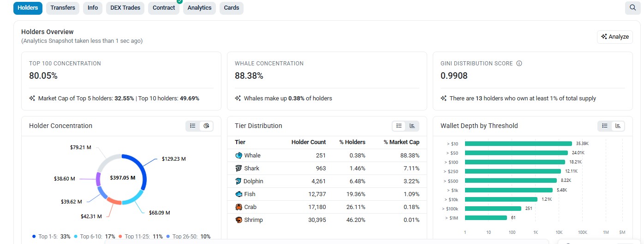This screenshot has height=244, width=644.
Task: Open the search magnifier icon
Action: [632, 8]
